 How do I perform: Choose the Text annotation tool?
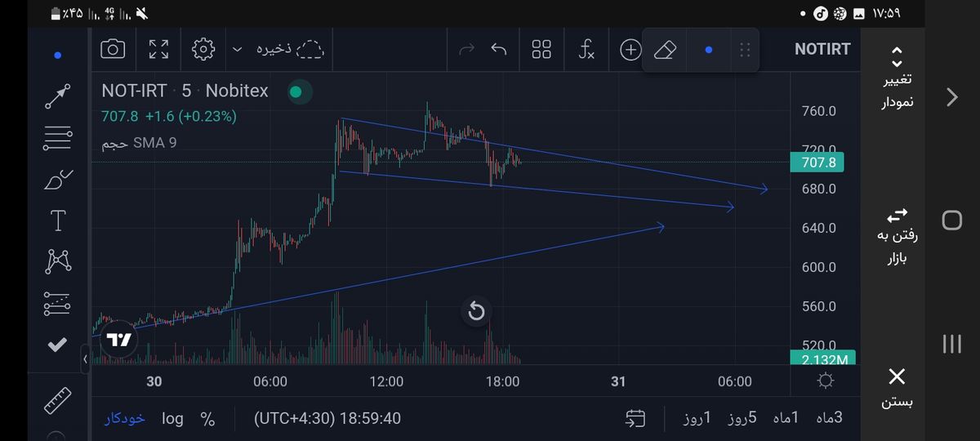coord(57,220)
